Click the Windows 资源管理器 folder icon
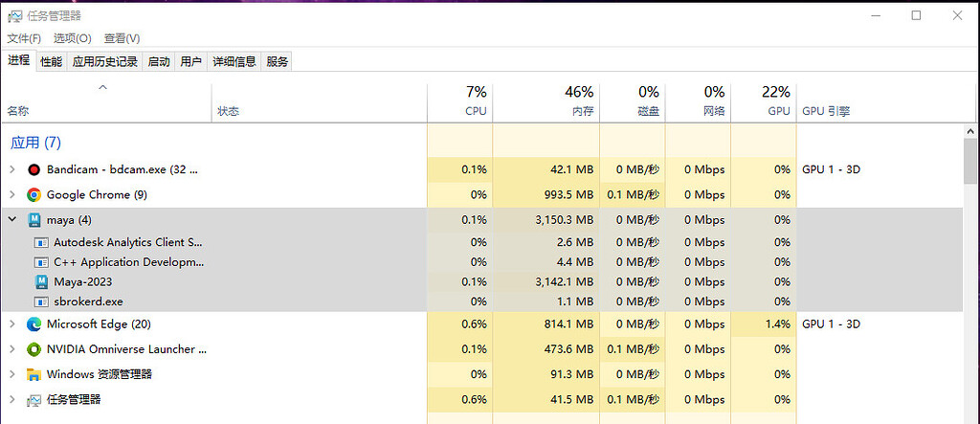 (x=33, y=374)
